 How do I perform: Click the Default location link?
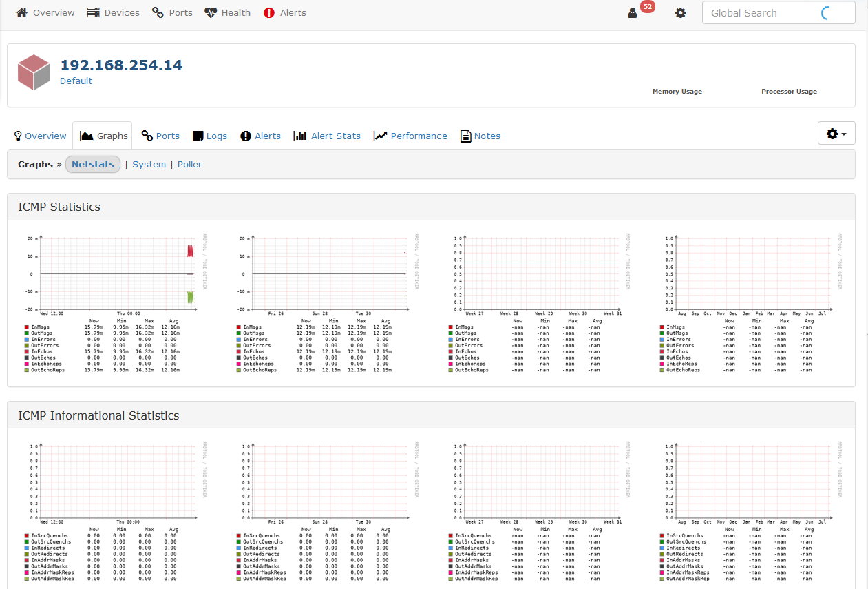[x=76, y=81]
